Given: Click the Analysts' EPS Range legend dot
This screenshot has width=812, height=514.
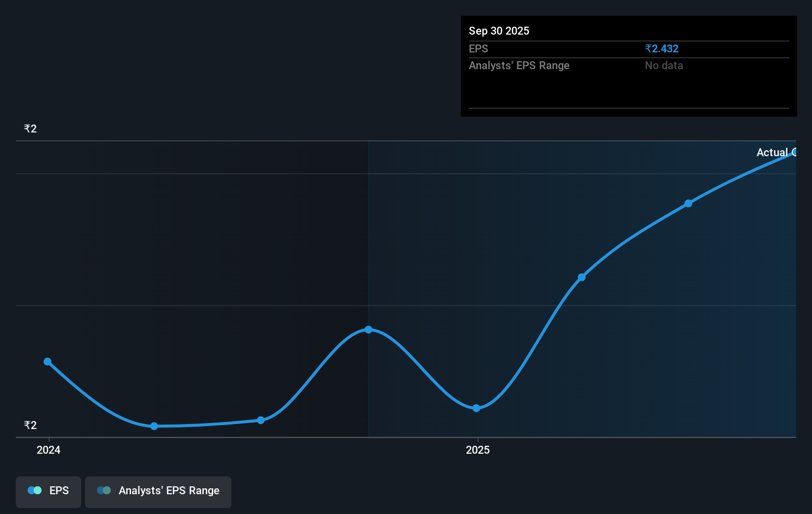Looking at the screenshot, I should 103,490.
